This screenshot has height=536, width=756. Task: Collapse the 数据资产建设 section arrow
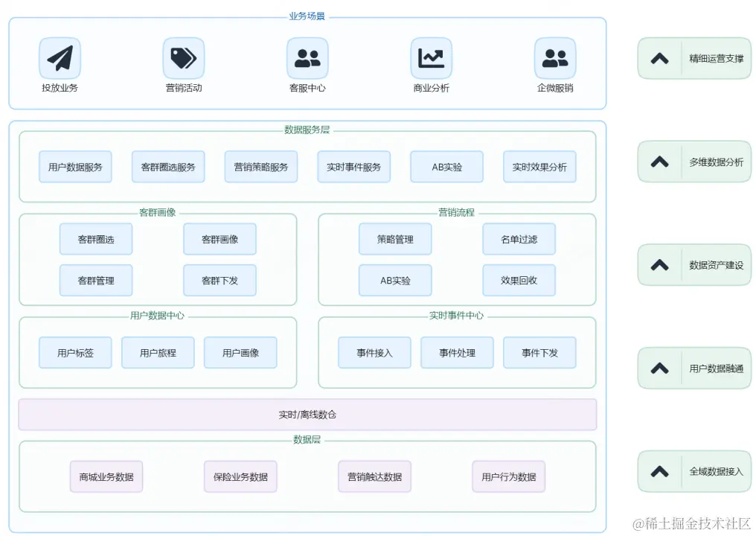659,264
